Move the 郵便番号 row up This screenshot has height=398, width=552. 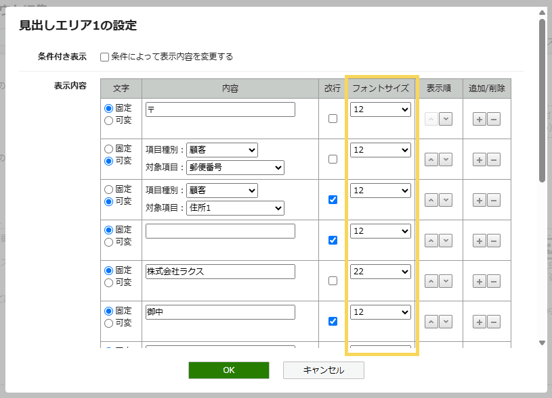point(431,160)
